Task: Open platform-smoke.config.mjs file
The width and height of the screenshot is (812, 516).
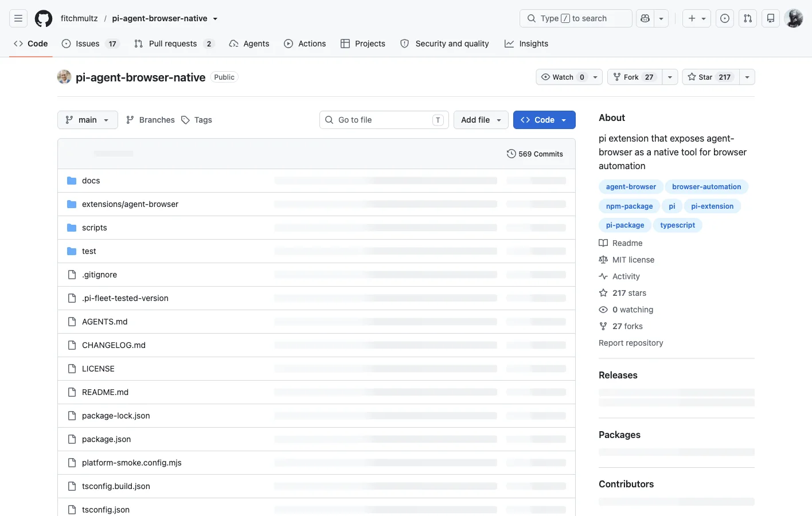Action: coord(131,463)
